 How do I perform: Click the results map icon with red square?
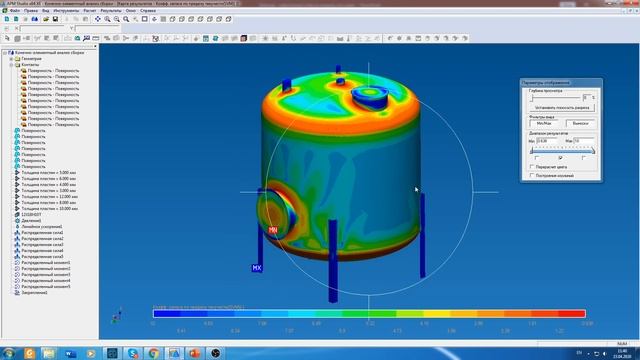(x=244, y=38)
